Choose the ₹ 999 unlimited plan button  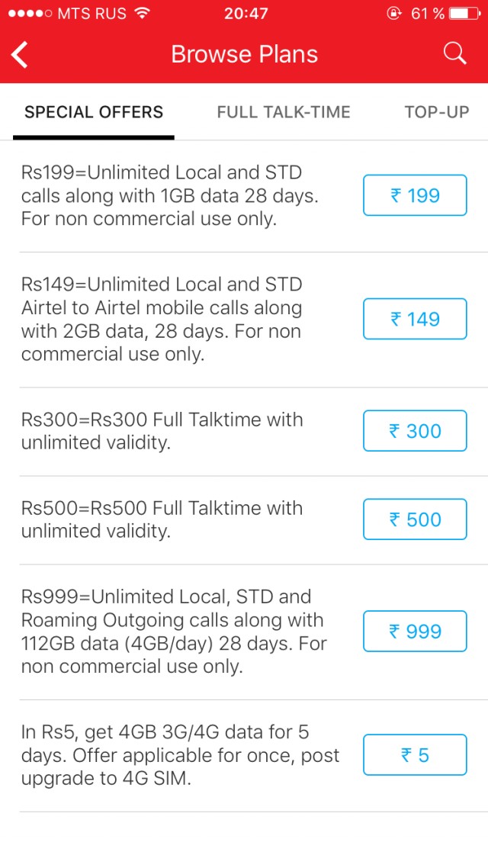click(x=415, y=632)
